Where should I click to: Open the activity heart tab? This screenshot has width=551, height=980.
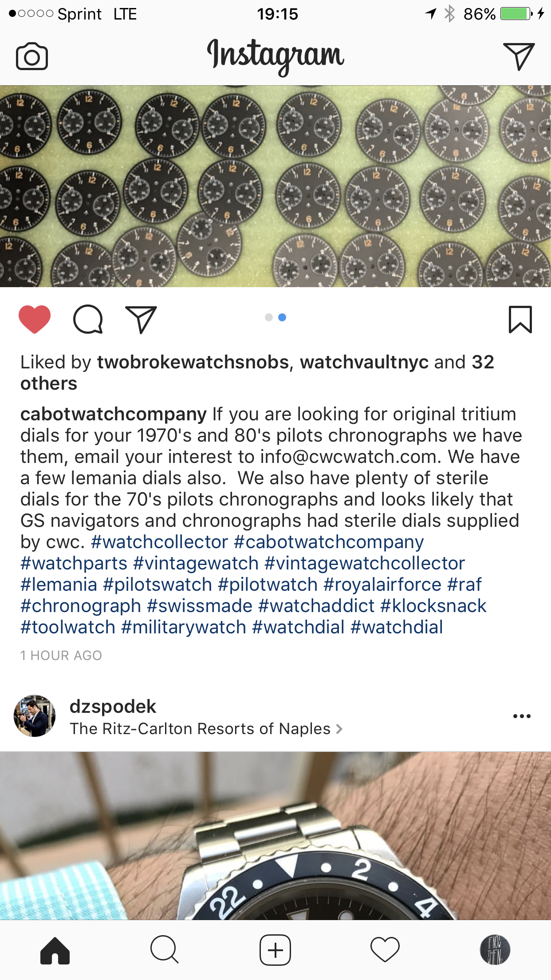(x=385, y=950)
